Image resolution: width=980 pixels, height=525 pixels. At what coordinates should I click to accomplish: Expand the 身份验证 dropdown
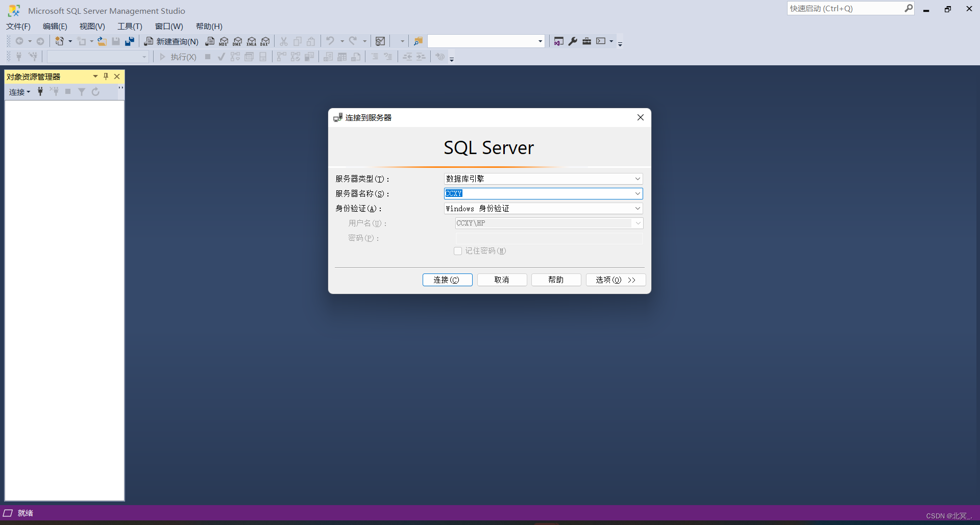click(x=638, y=208)
